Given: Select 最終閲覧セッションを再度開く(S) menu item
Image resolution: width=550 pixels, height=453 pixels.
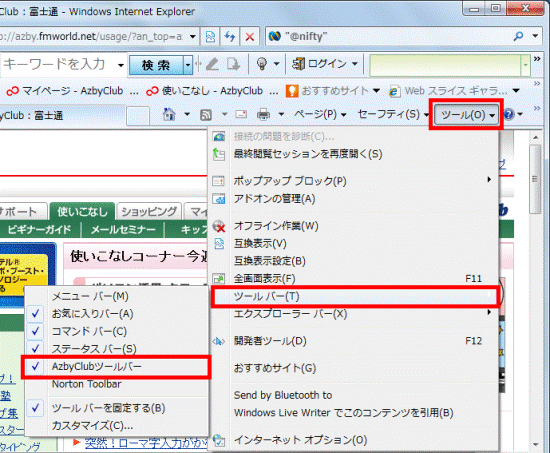Looking at the screenshot, I should click(354, 154).
